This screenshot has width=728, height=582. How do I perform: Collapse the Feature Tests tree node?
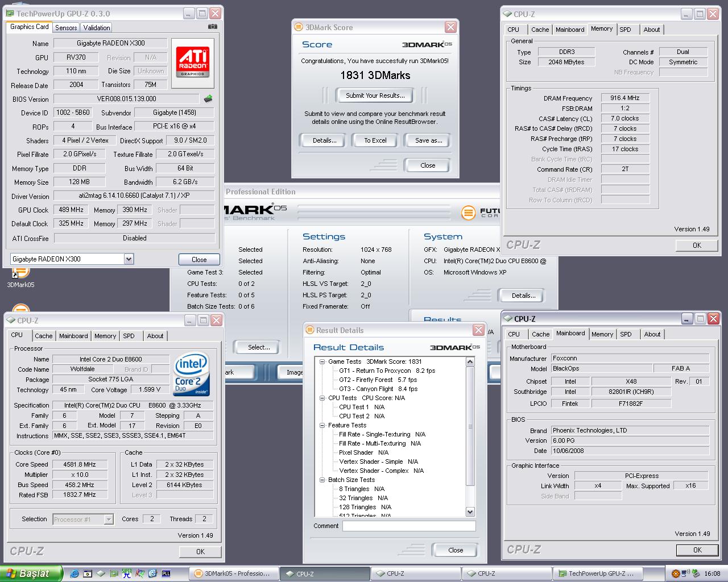click(322, 425)
